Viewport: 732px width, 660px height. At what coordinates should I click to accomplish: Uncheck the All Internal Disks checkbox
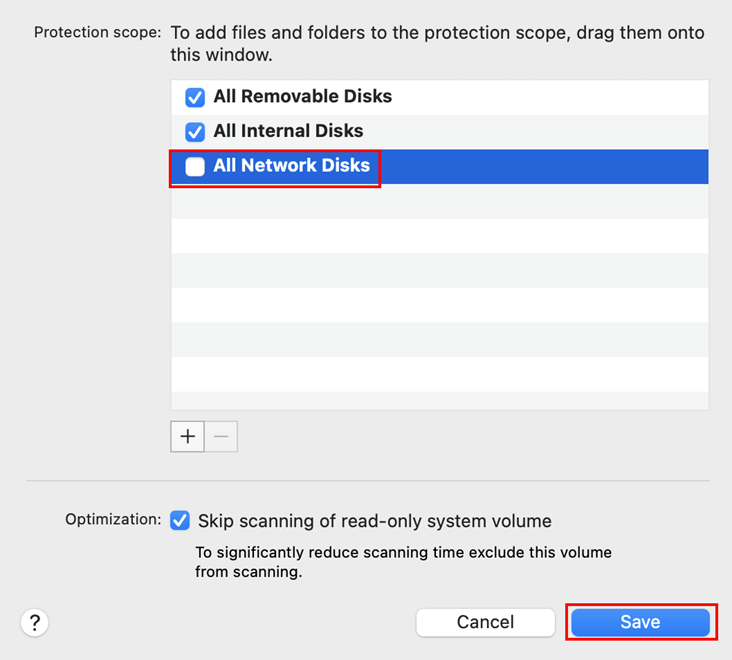pyautogui.click(x=195, y=132)
